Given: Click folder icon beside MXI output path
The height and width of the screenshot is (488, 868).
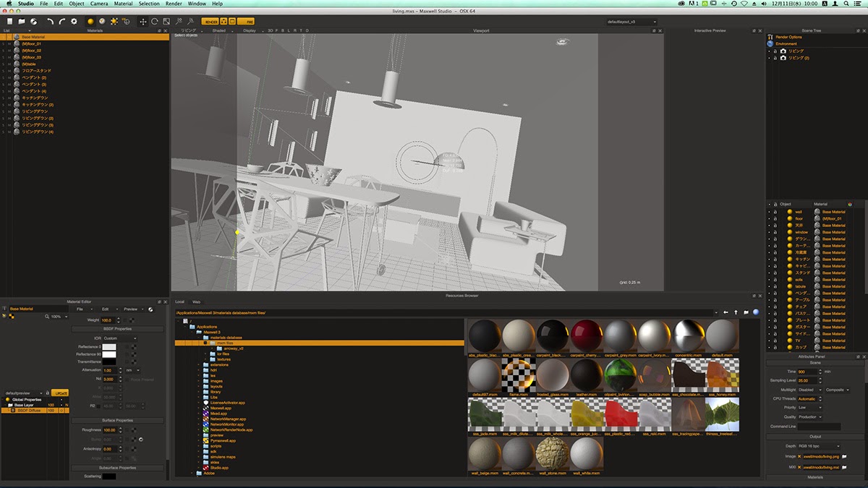Looking at the screenshot, I should pos(844,467).
